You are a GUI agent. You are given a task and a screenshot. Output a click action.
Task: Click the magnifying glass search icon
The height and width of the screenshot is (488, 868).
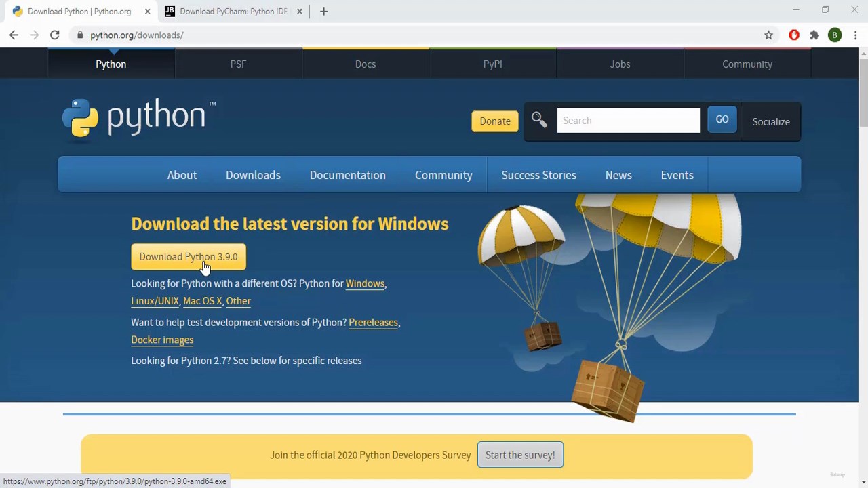pyautogui.click(x=539, y=120)
